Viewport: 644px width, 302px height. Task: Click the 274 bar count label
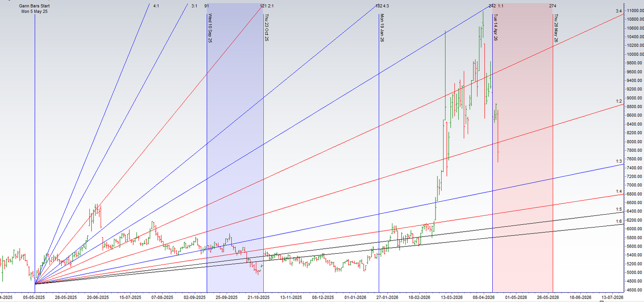point(553,6)
